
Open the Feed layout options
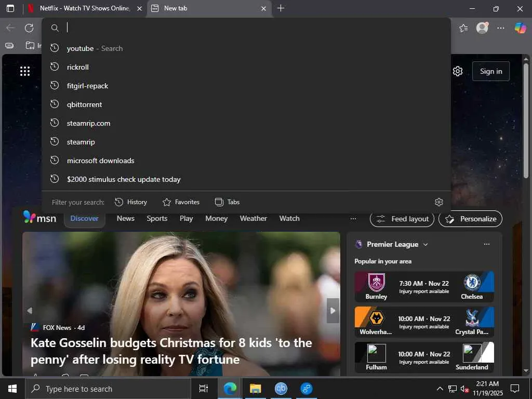(x=402, y=219)
